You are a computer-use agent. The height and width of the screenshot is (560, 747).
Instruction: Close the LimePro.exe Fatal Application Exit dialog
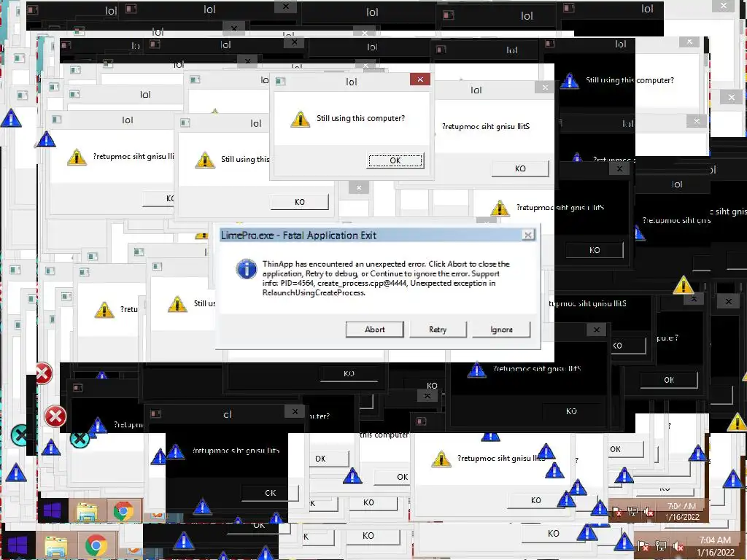pyautogui.click(x=528, y=235)
